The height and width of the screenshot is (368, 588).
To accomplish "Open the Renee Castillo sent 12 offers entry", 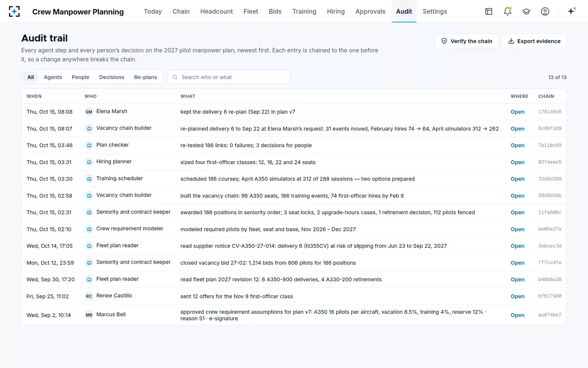I will click(517, 296).
